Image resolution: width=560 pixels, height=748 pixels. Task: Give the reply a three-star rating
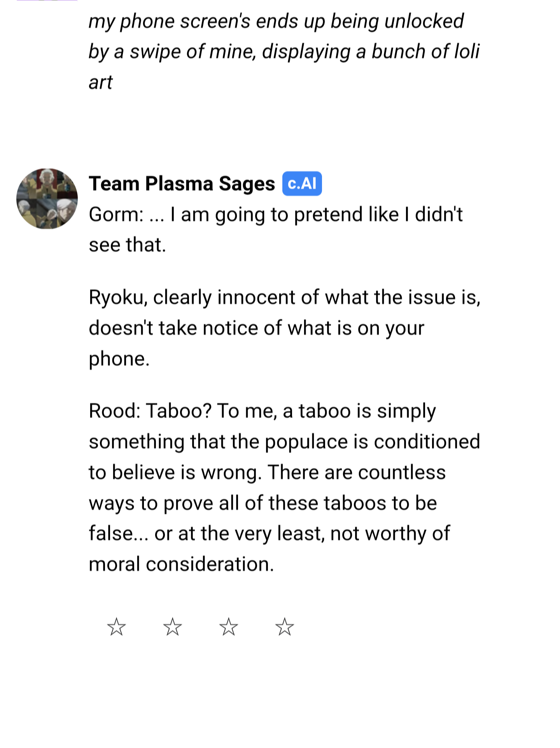(228, 627)
